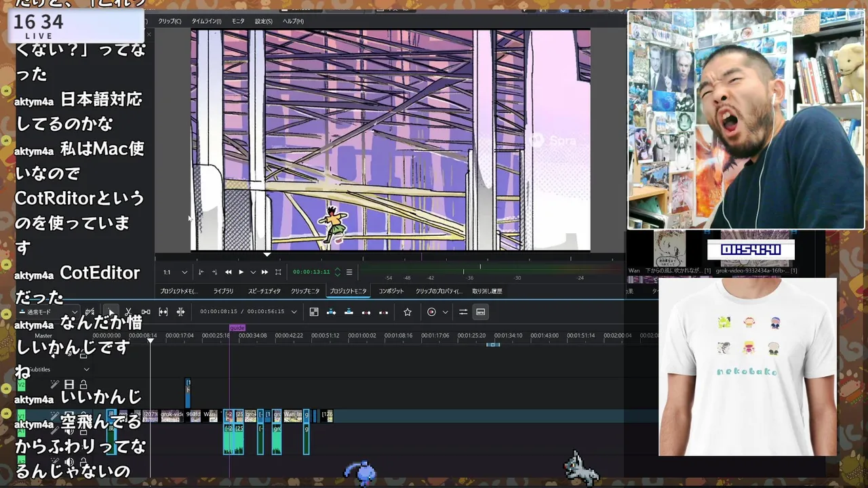Switch to the プロジェクトメモ tab
Image resolution: width=868 pixels, height=488 pixels.
[178, 291]
